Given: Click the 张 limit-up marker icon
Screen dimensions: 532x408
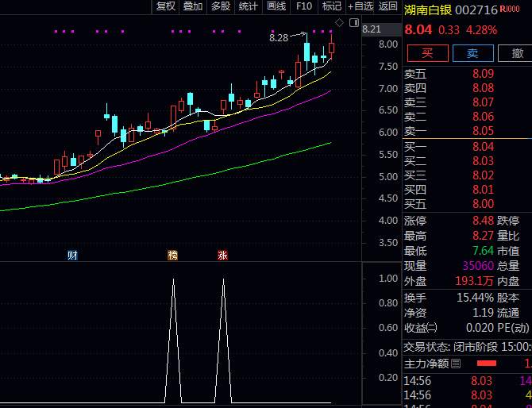Looking at the screenshot, I should pyautogui.click(x=222, y=256).
